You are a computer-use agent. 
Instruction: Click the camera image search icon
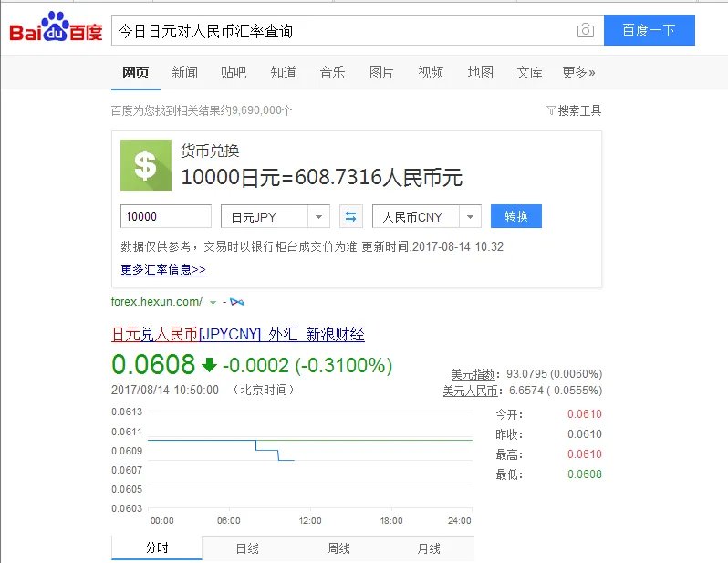click(585, 31)
